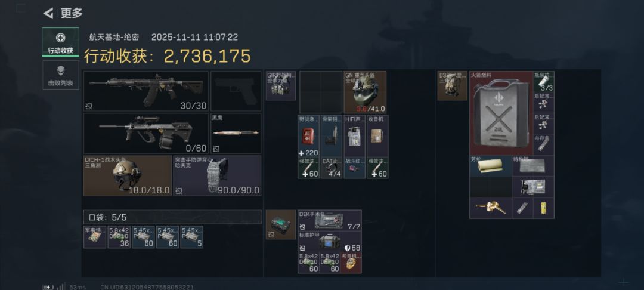Select the bullpup rifle showing 0/60 ammo
Screen dimensions: 644x290
click(x=146, y=134)
